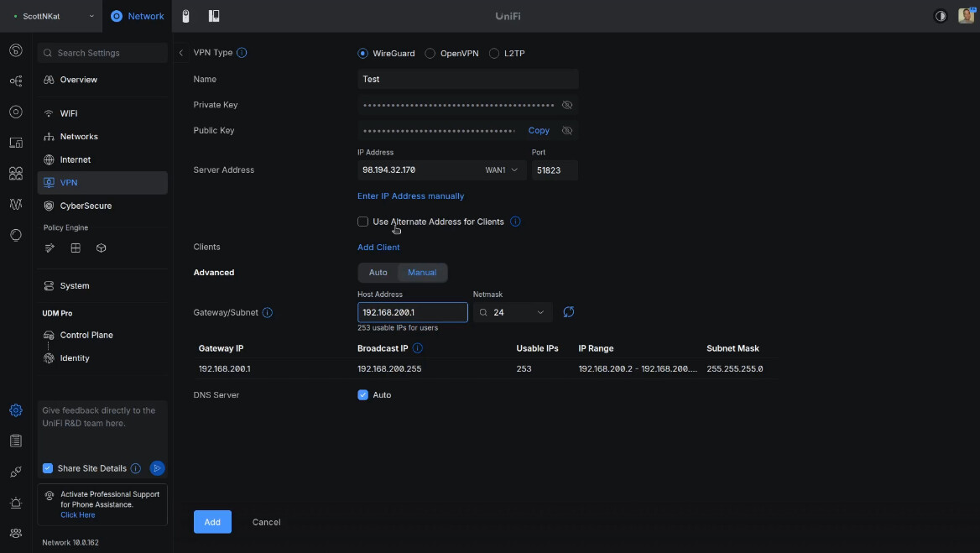Click the VPN Type info icon
980x553 pixels.
[242, 53]
